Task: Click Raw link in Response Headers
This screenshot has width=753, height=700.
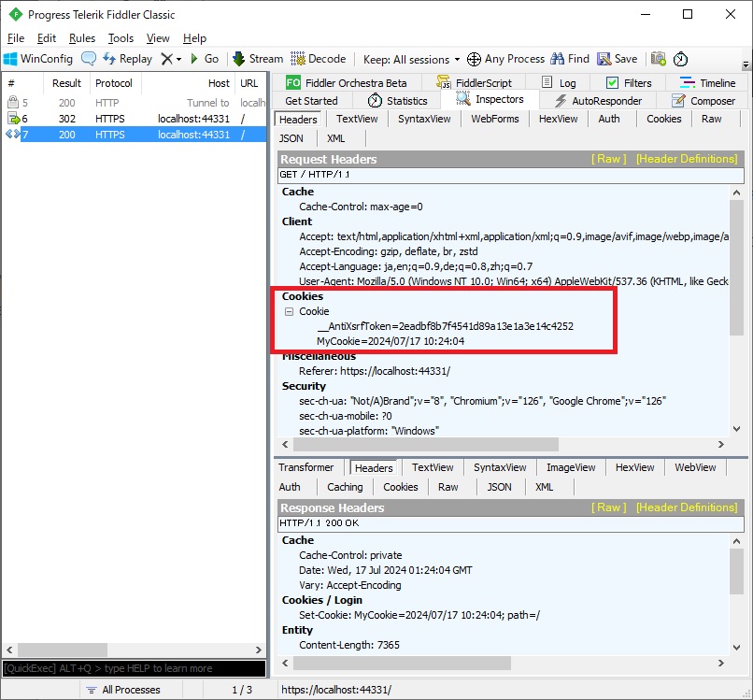Action: (x=608, y=507)
